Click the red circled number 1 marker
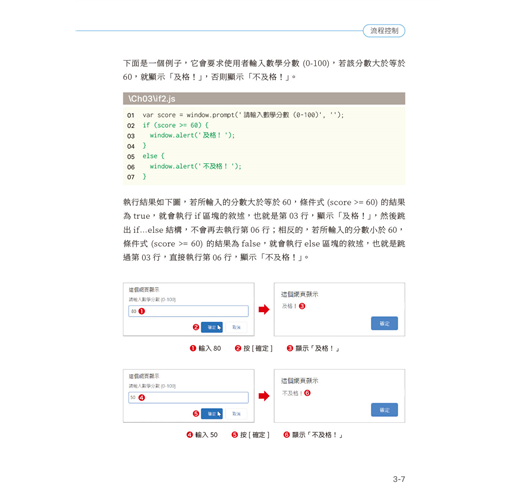 [x=142, y=311]
